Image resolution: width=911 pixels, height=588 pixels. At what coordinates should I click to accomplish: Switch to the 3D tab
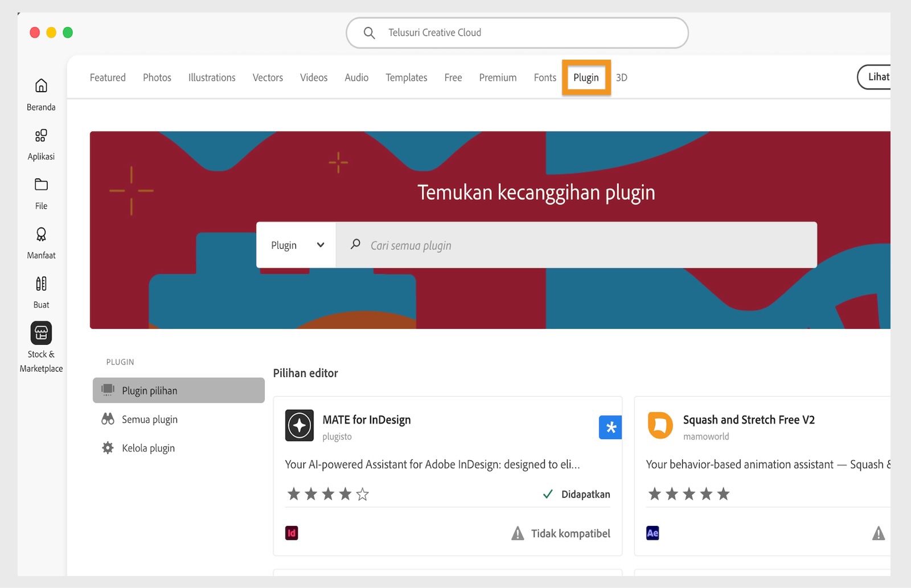(x=622, y=77)
